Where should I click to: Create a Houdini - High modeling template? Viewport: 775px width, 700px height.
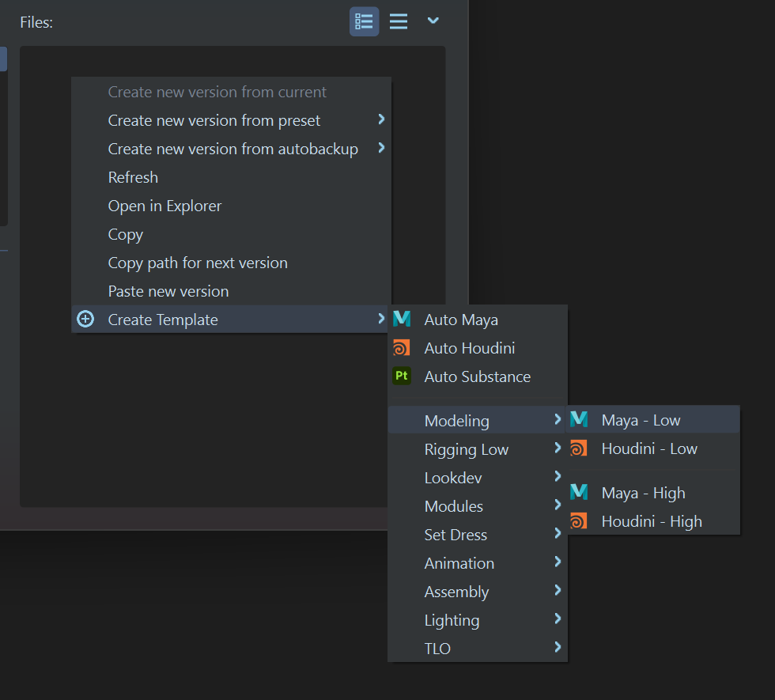click(652, 521)
